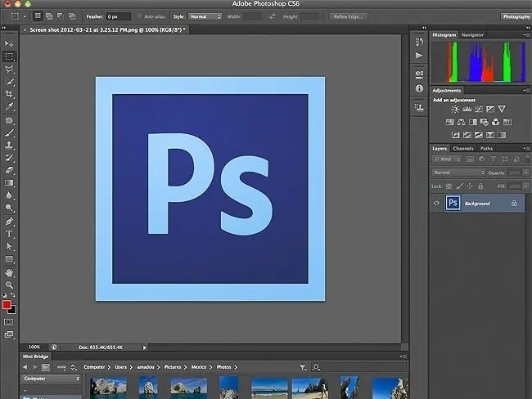Select the Rectangular Marquee tool
532x399 pixels.
click(x=9, y=56)
